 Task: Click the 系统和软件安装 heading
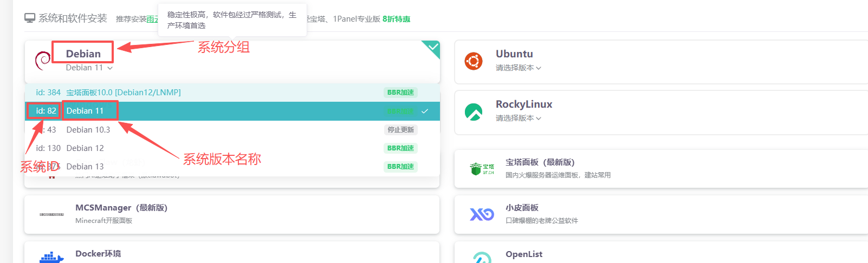click(73, 18)
